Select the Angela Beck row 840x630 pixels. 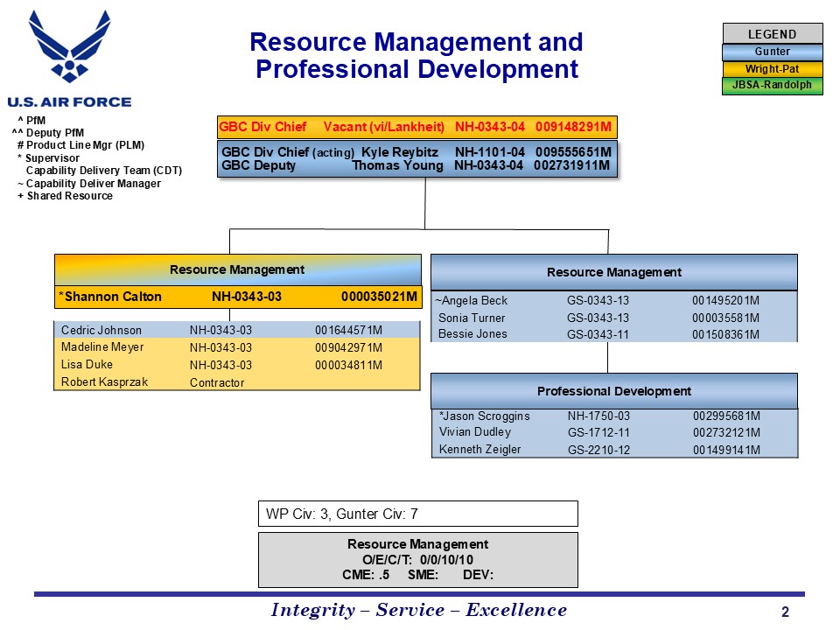[x=613, y=301]
